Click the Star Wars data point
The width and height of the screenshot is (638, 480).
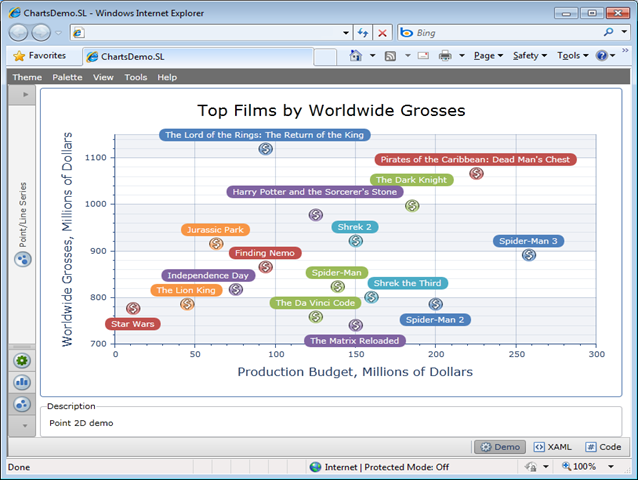tap(133, 308)
